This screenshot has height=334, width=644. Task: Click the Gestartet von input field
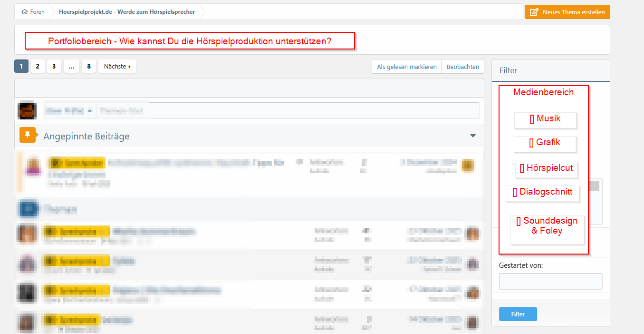pos(550,281)
